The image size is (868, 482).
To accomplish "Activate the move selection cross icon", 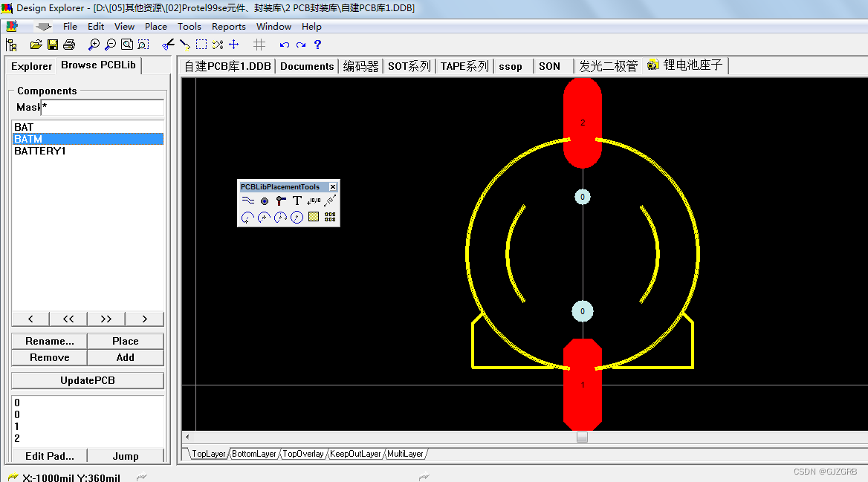I will tap(233, 45).
